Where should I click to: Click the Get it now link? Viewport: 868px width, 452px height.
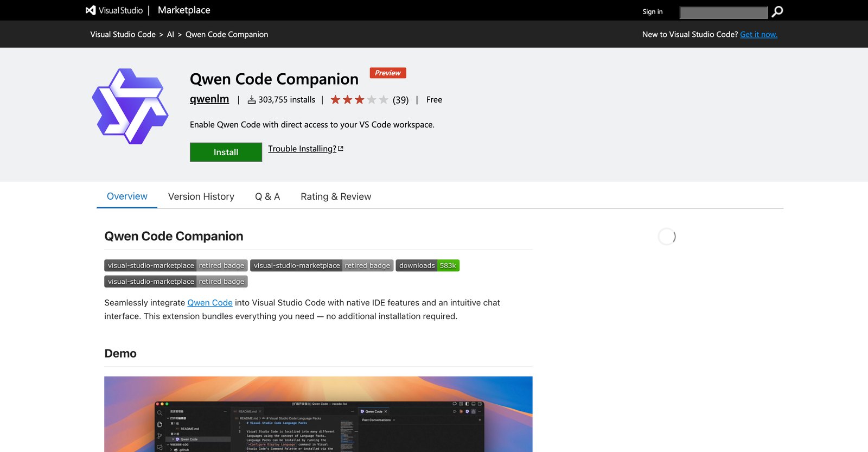pos(759,34)
